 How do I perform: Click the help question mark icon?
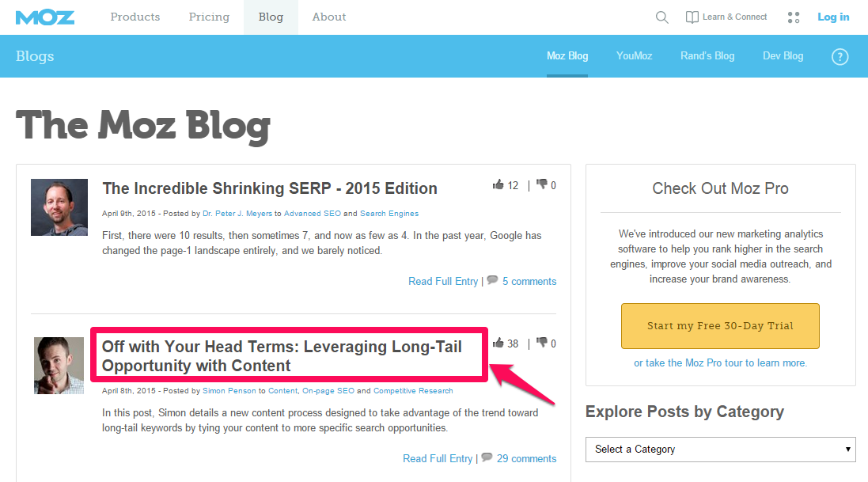[x=840, y=56]
